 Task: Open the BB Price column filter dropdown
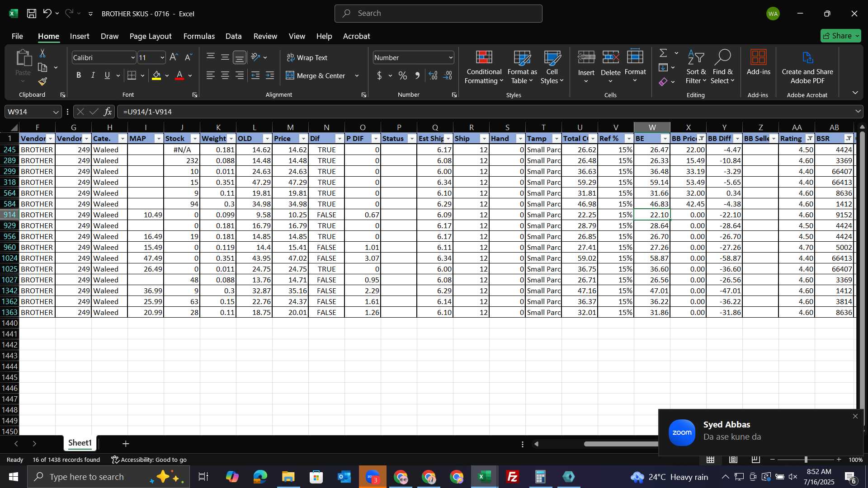coord(701,139)
